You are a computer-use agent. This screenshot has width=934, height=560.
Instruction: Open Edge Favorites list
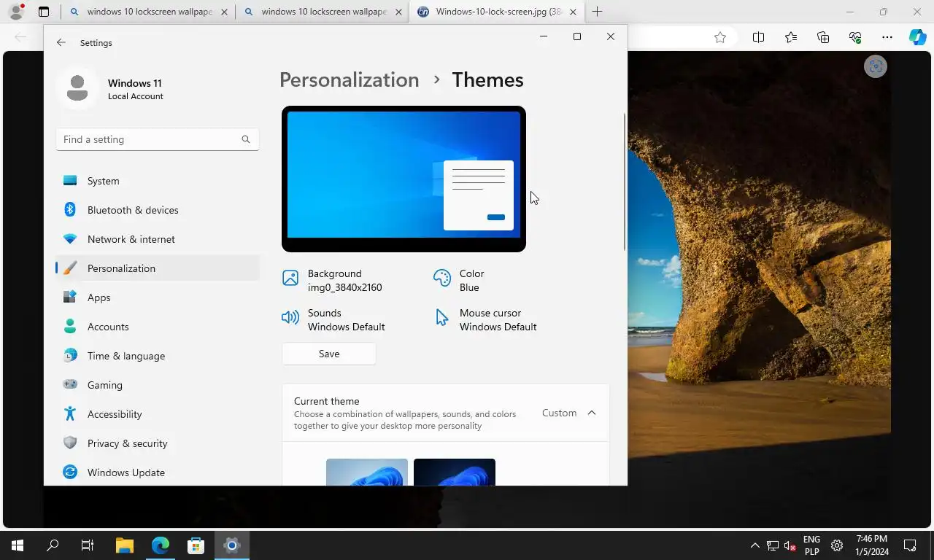(791, 38)
